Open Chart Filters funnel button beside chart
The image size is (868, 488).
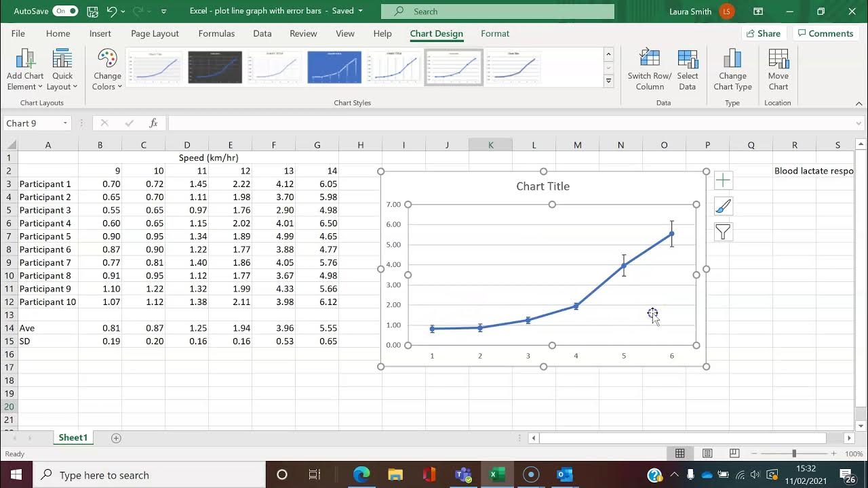point(723,232)
